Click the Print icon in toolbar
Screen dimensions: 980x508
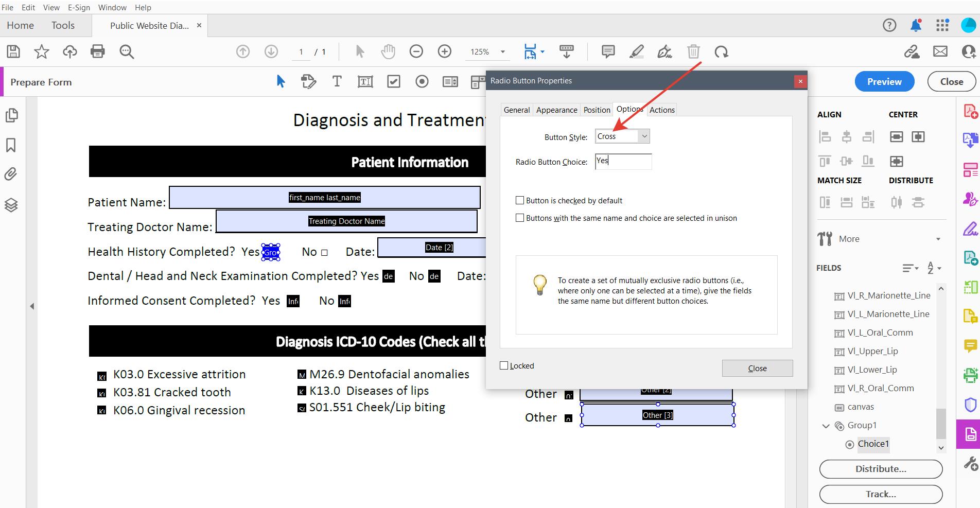coord(97,51)
